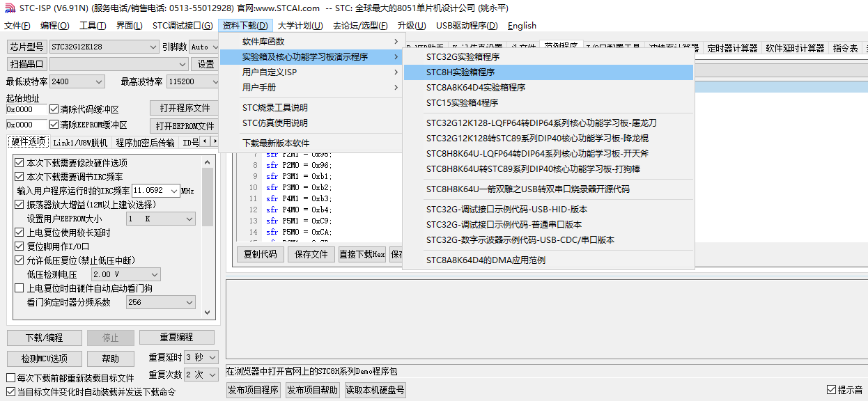The width and height of the screenshot is (868, 401).
Task: Open the USB驱动程序(D) menu
Action: point(467,26)
